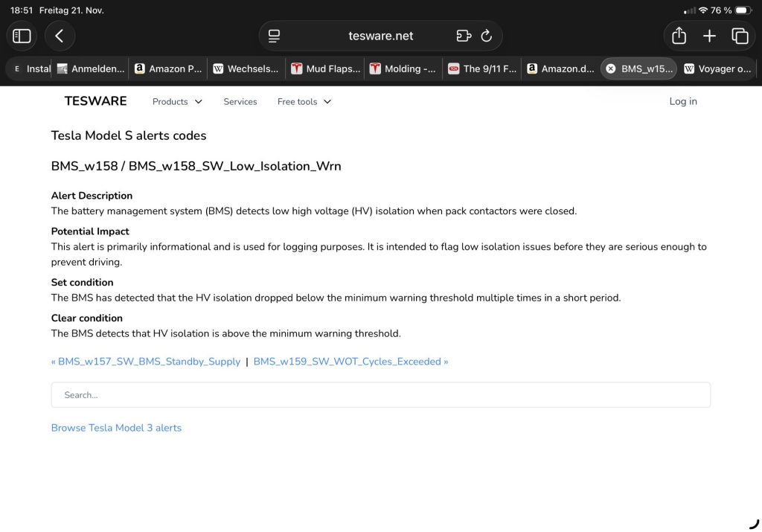Expand the Free tools dropdown
The height and width of the screenshot is (532, 762).
tap(304, 102)
